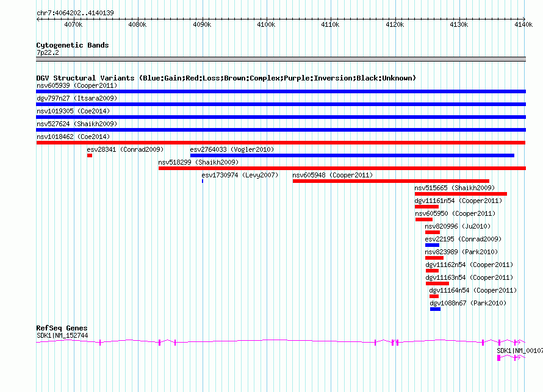Select the nsv515665 (Shaikh2009) variant label
This screenshot has height=392, width=543.
[455, 188]
